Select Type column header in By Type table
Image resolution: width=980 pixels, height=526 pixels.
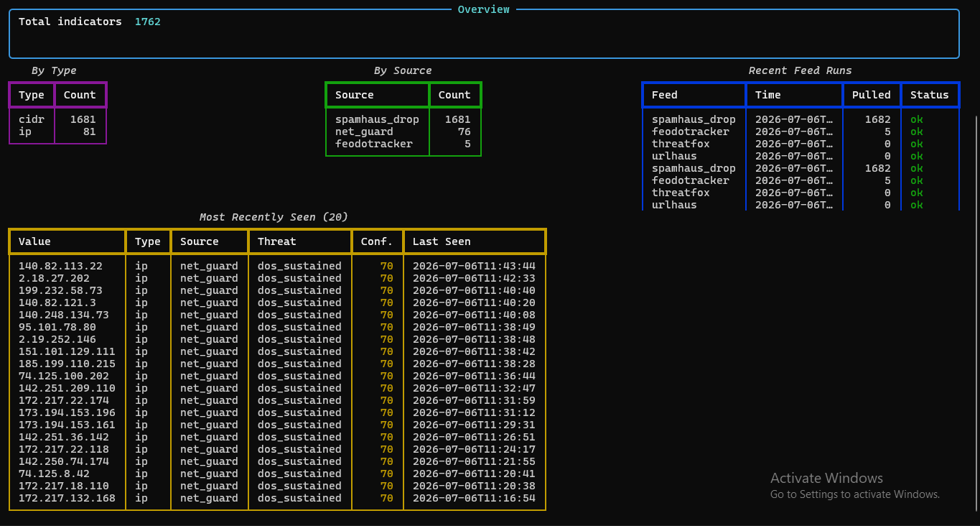32,95
